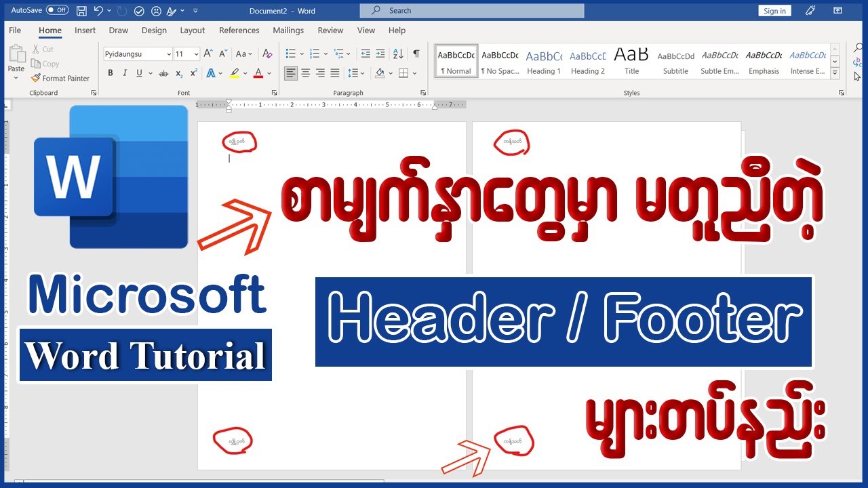The height and width of the screenshot is (488, 868).
Task: Toggle Italic formatting
Action: tap(125, 73)
